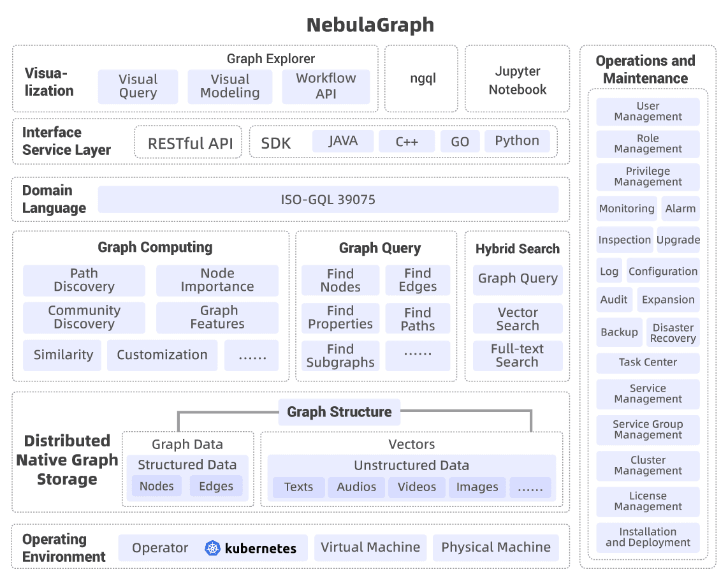The width and height of the screenshot is (728, 581).
Task: Select Graph Features box
Action: pyautogui.click(x=217, y=318)
